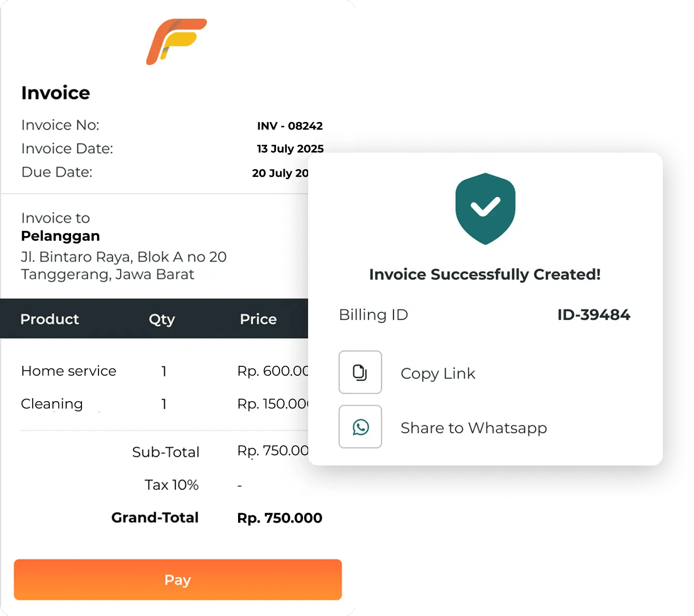Click the Pelanggan customer name
The image size is (694, 616).
point(60,236)
